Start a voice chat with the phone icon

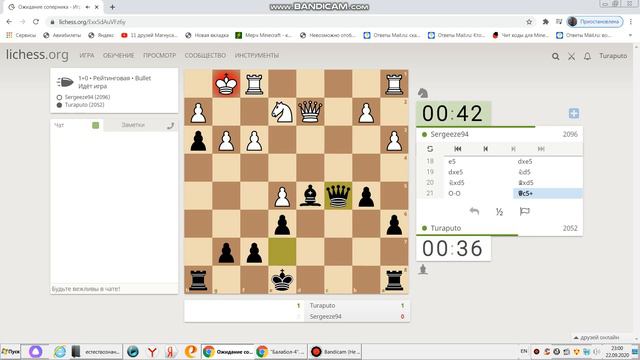tap(170, 126)
